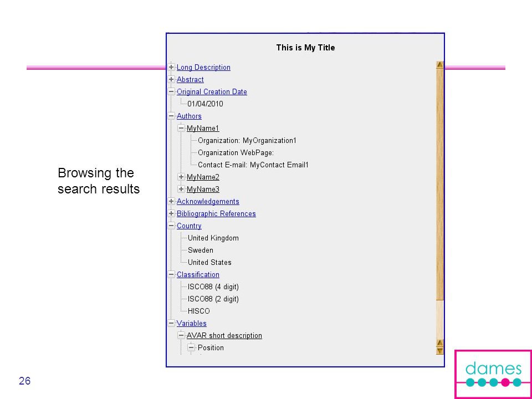Collapse the MyName1 author node
Image resolution: width=532 pixels, height=399 pixels.
pyautogui.click(x=182, y=128)
